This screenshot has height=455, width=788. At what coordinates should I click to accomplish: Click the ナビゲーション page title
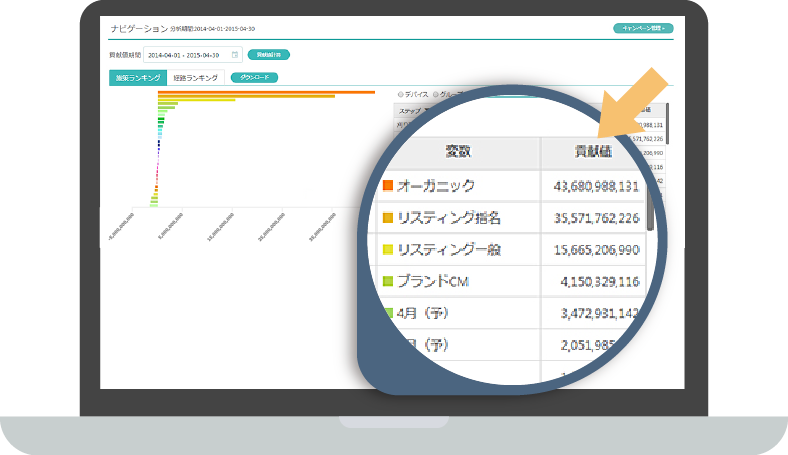click(139, 29)
